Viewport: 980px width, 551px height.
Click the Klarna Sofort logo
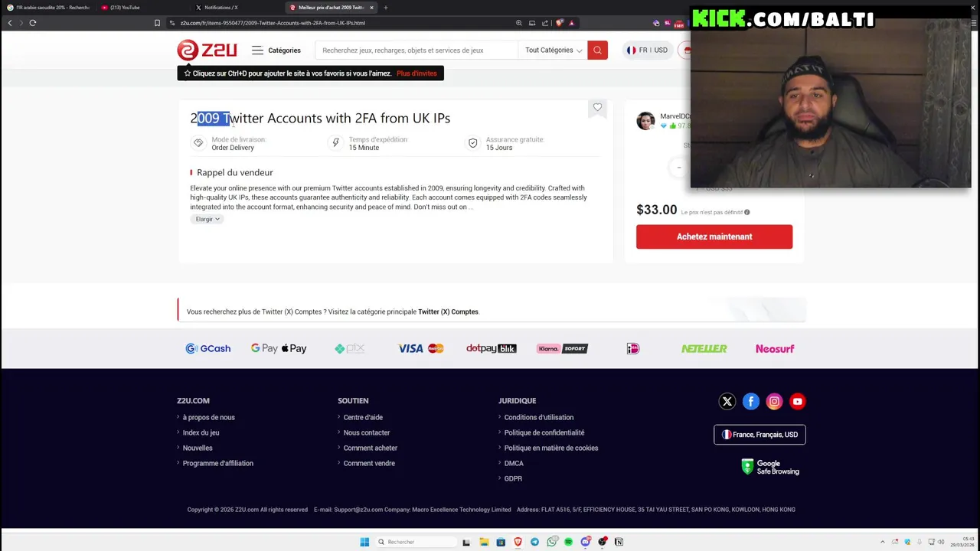click(561, 349)
